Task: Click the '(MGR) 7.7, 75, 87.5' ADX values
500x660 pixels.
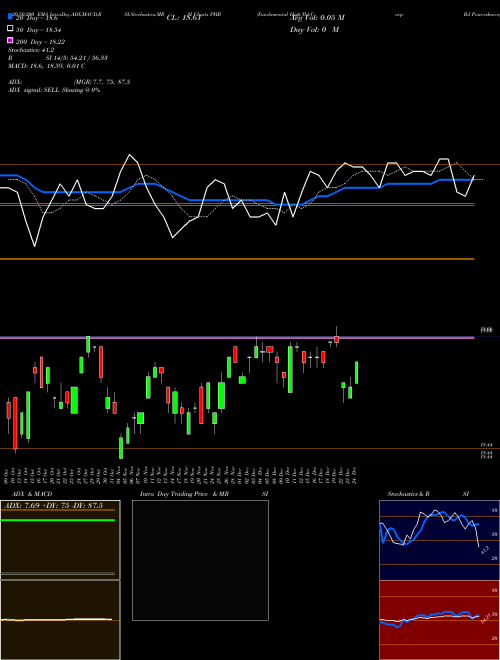Action: click(x=102, y=82)
